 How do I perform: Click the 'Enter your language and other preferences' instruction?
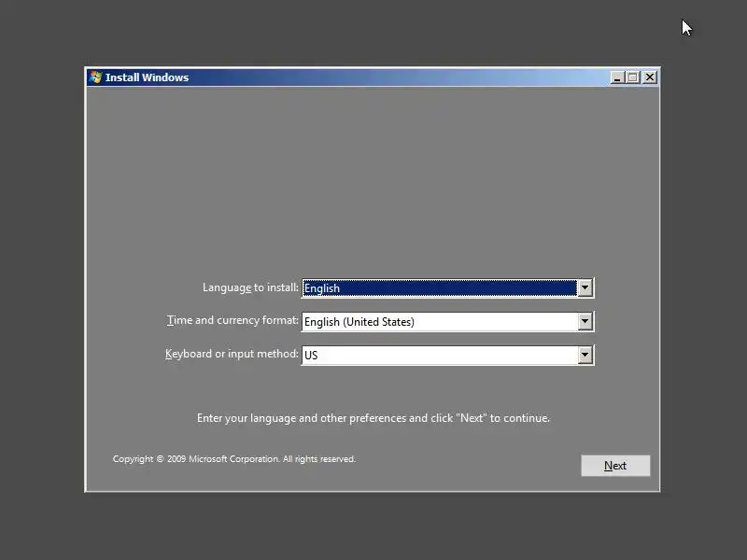(x=373, y=418)
